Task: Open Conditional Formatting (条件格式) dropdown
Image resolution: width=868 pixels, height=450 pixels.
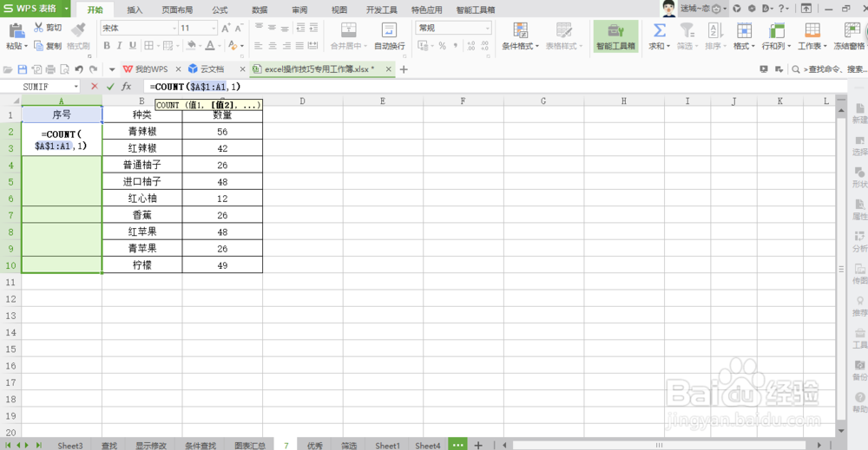Action: point(520,36)
